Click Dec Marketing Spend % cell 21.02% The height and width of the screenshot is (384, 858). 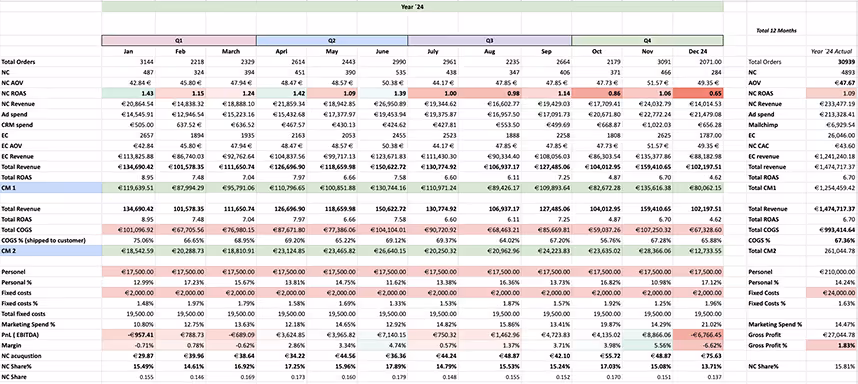click(x=713, y=324)
